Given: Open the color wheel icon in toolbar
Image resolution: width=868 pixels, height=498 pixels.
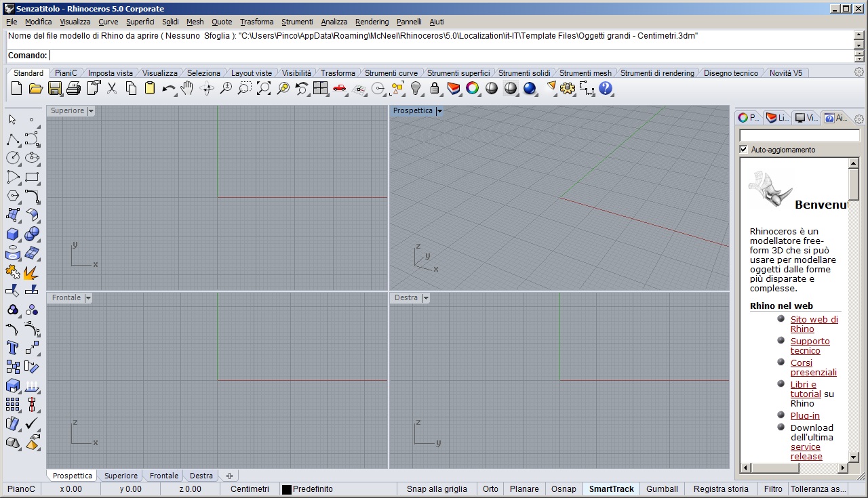Looking at the screenshot, I should (473, 88).
